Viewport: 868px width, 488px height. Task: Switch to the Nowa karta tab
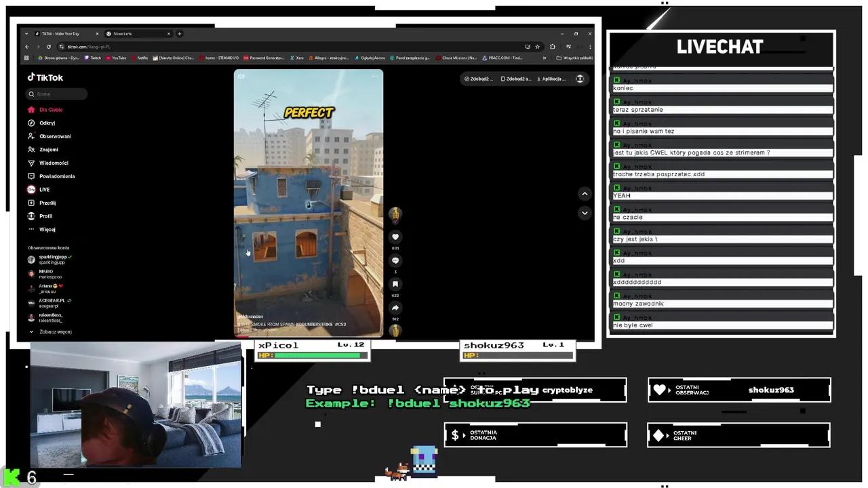point(138,33)
